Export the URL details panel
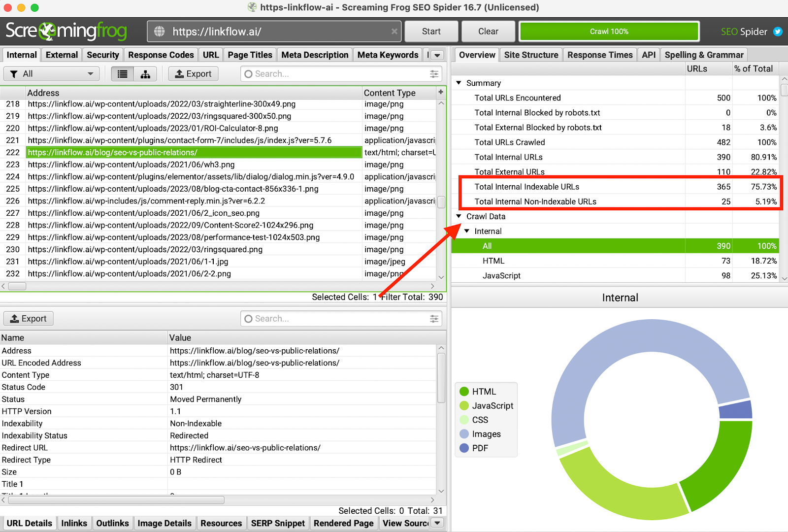Image resolution: width=788 pixels, height=532 pixels. pyautogui.click(x=29, y=319)
